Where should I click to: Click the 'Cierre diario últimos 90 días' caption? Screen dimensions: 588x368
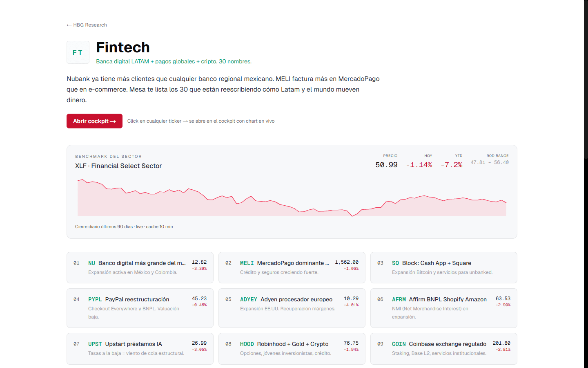(124, 227)
